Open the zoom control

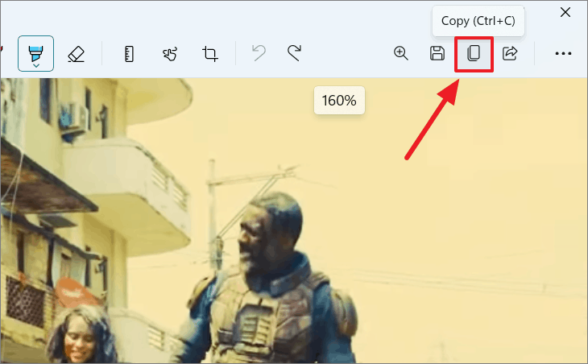click(401, 53)
